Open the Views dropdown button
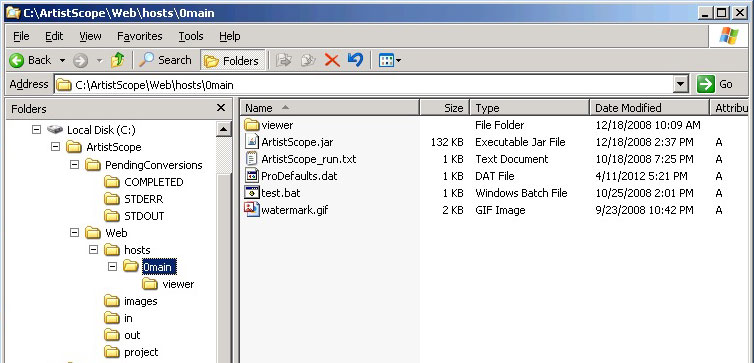The width and height of the screenshot is (754, 363). coord(390,61)
